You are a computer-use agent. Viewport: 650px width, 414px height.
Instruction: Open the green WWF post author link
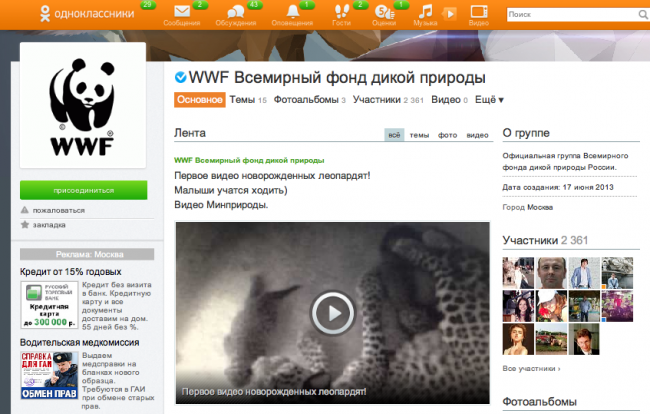point(249,160)
